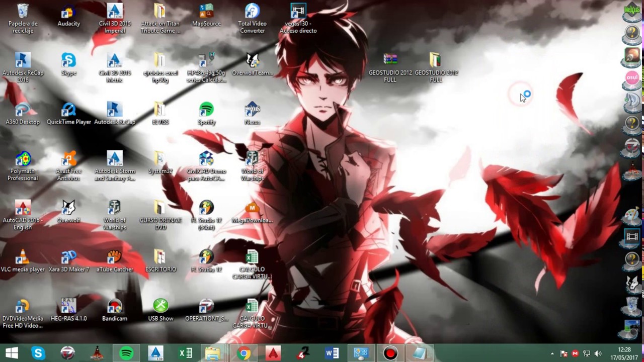The height and width of the screenshot is (362, 644).
Task: Launch the AutoCAD 2016 - English shortcut
Action: click(23, 215)
